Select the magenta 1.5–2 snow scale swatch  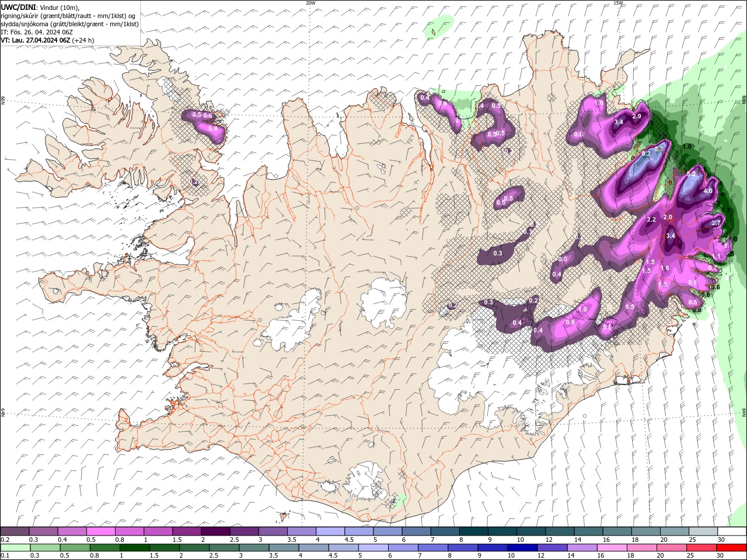[x=187, y=531]
